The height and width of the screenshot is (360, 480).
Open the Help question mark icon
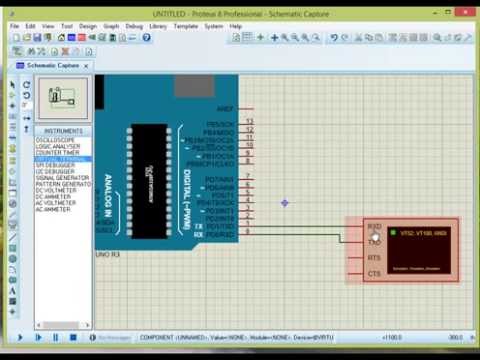147,37
